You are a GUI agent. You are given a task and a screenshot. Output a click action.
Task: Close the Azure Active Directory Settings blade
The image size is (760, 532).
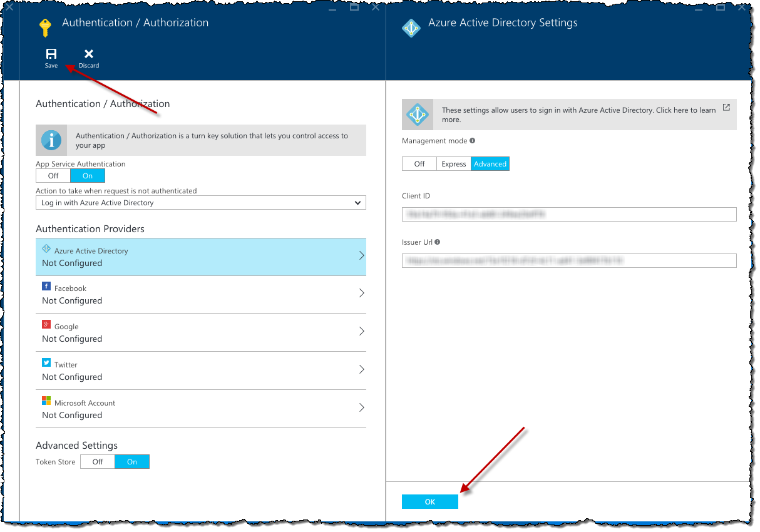(x=742, y=7)
